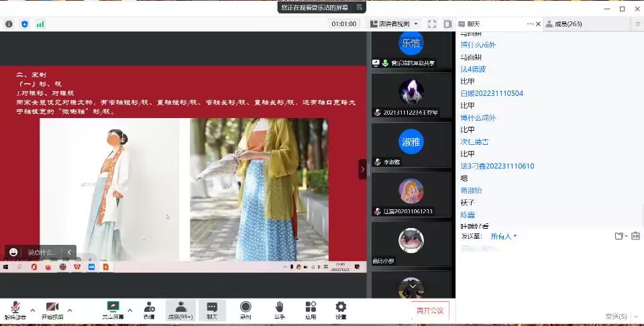Click 说点什么 quick chat input

42,252
